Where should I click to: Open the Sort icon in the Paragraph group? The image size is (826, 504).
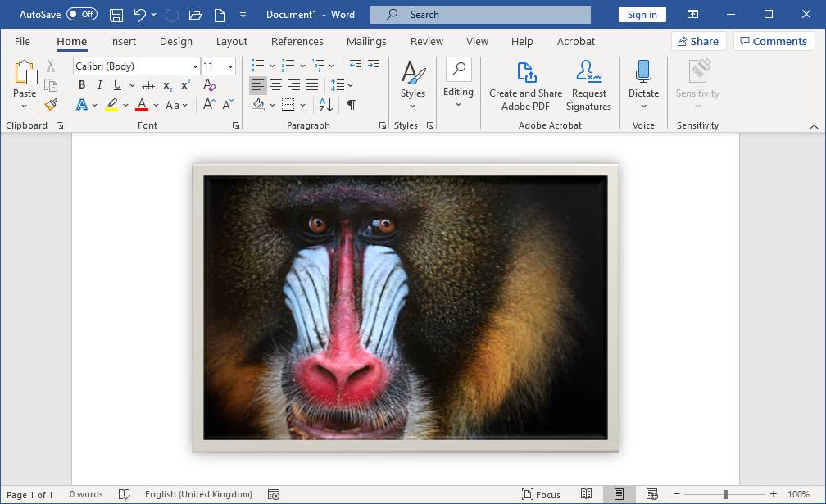click(327, 105)
